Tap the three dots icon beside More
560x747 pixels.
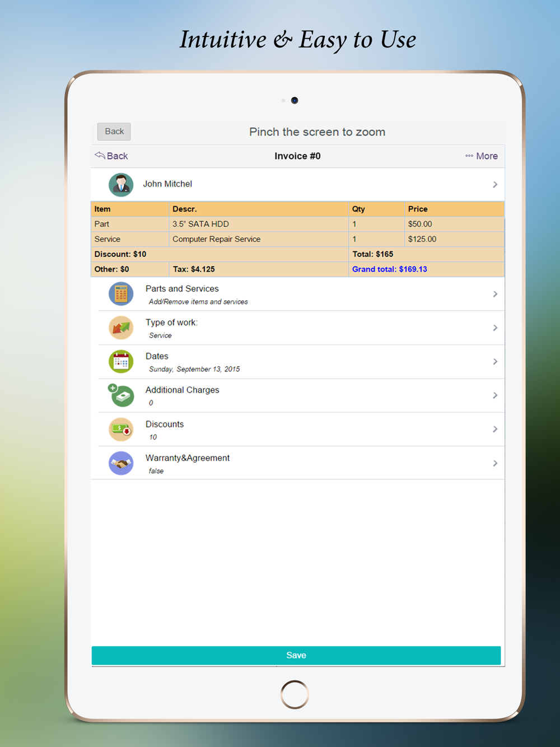tap(469, 156)
